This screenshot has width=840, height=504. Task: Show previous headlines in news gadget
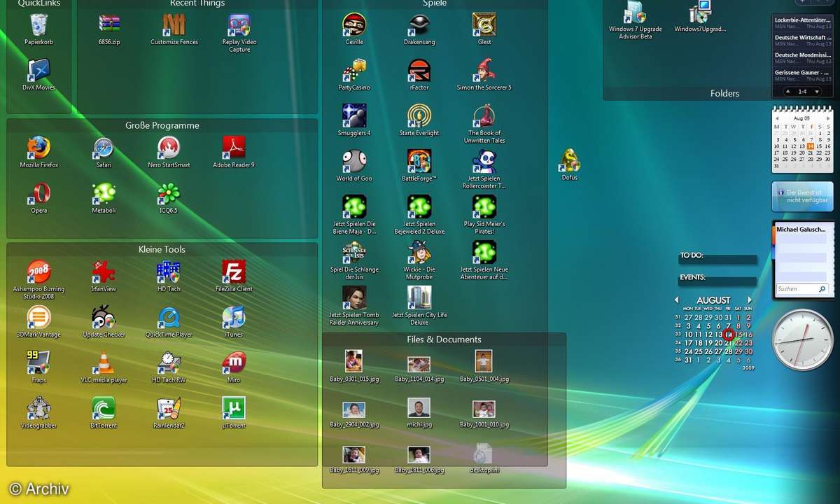tap(788, 92)
